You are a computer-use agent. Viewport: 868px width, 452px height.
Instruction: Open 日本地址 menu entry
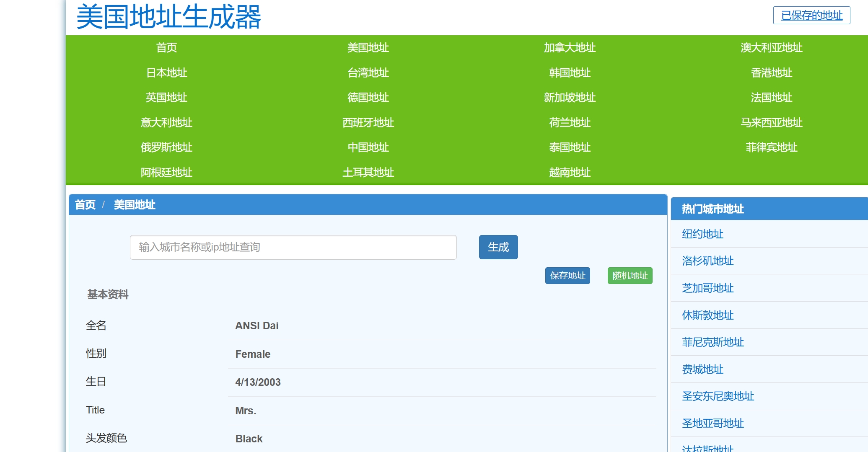(166, 73)
